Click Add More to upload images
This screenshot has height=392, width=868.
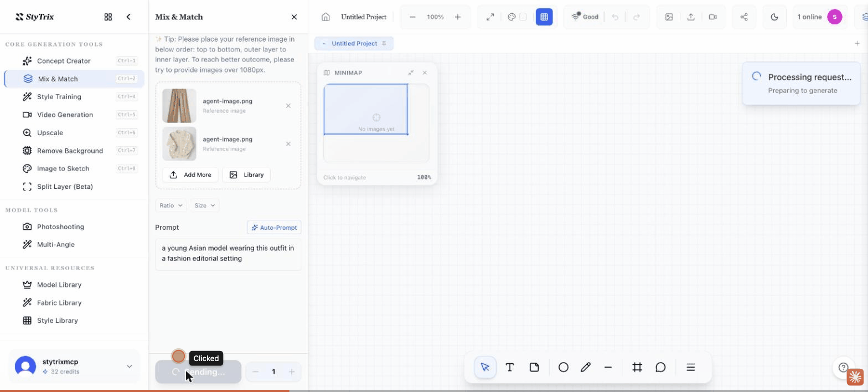[190, 175]
